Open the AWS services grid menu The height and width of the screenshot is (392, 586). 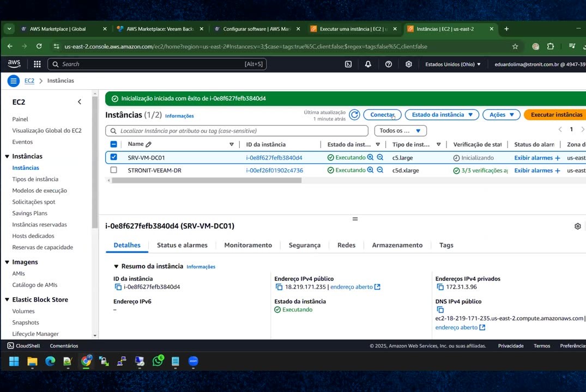tap(37, 64)
